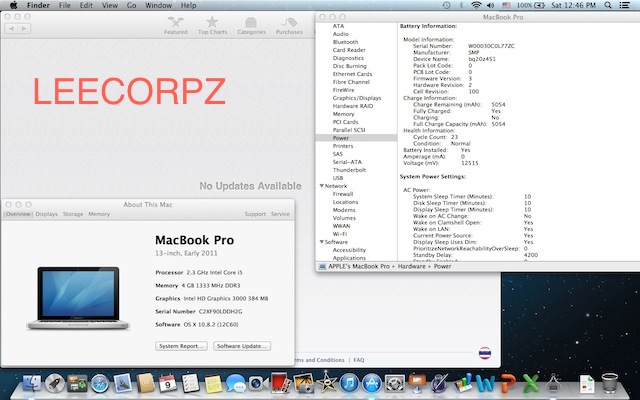Open the Apple menu
The width and height of the screenshot is (640, 400).
[13, 5]
